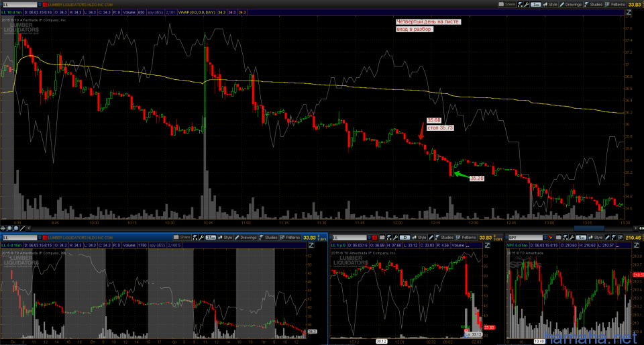Viewport: 644px width, 345px height.
Task: Click the VWAP (0.0, 0.0, DAY) study label
Action: [x=197, y=12]
